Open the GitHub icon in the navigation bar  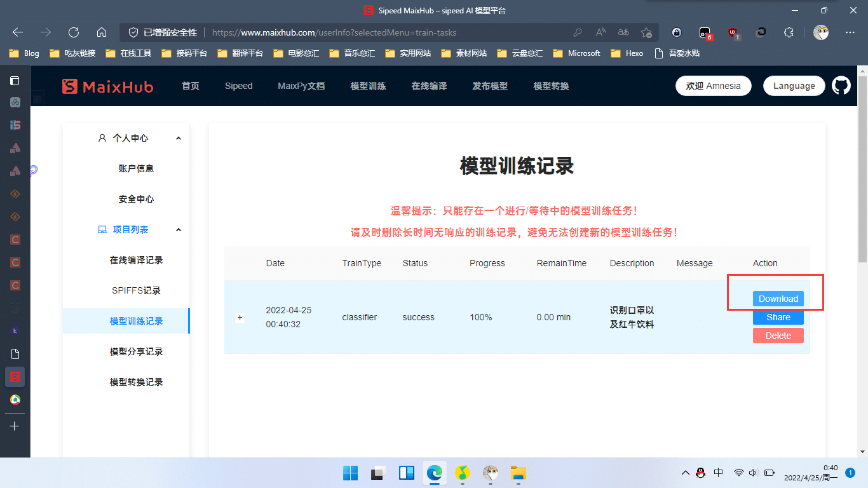click(841, 85)
